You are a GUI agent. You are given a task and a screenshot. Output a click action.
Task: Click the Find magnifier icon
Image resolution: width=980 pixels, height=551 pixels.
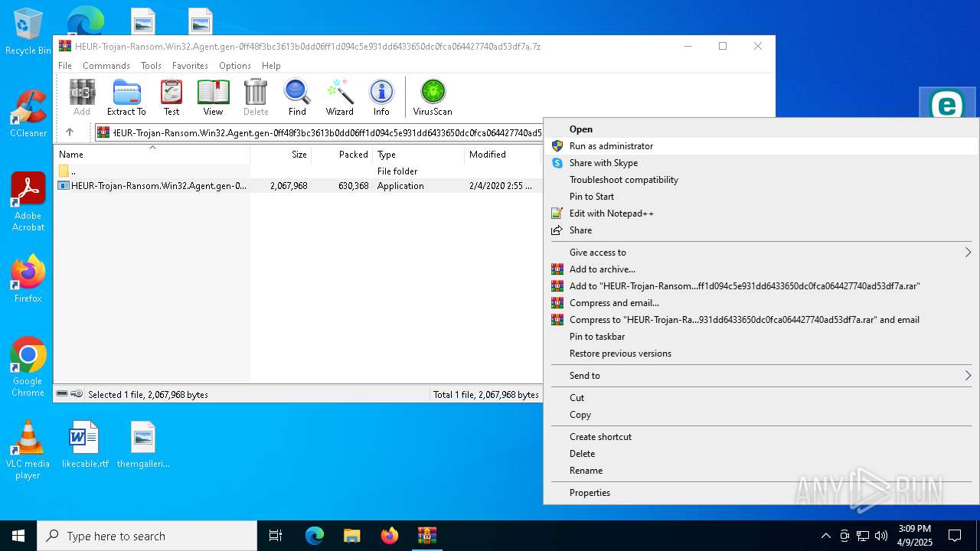pyautogui.click(x=297, y=98)
